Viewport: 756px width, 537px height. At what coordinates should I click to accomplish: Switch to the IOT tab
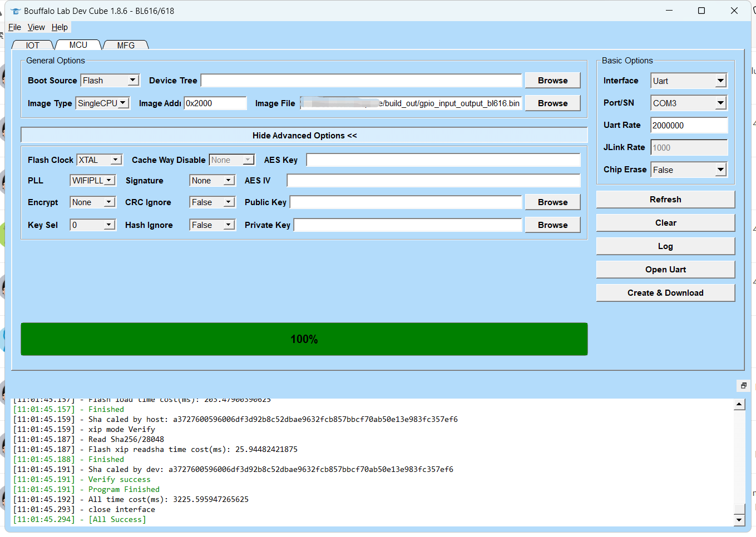[33, 45]
